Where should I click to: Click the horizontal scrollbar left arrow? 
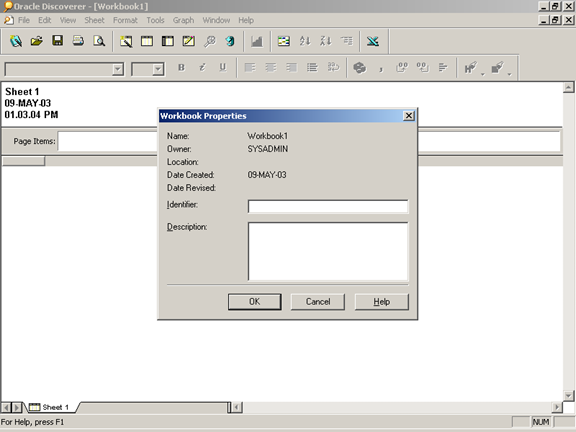pos(237,407)
